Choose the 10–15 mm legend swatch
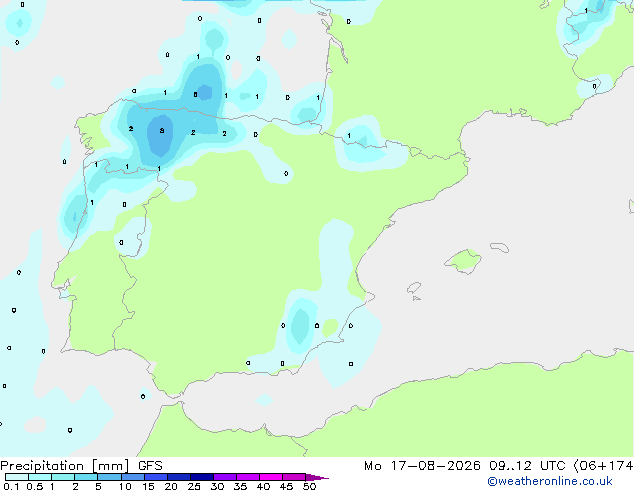The image size is (634, 490). [133, 477]
